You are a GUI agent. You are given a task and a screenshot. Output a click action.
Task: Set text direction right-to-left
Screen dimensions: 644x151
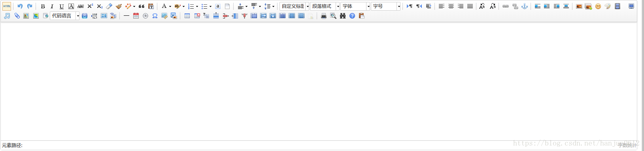point(419,6)
